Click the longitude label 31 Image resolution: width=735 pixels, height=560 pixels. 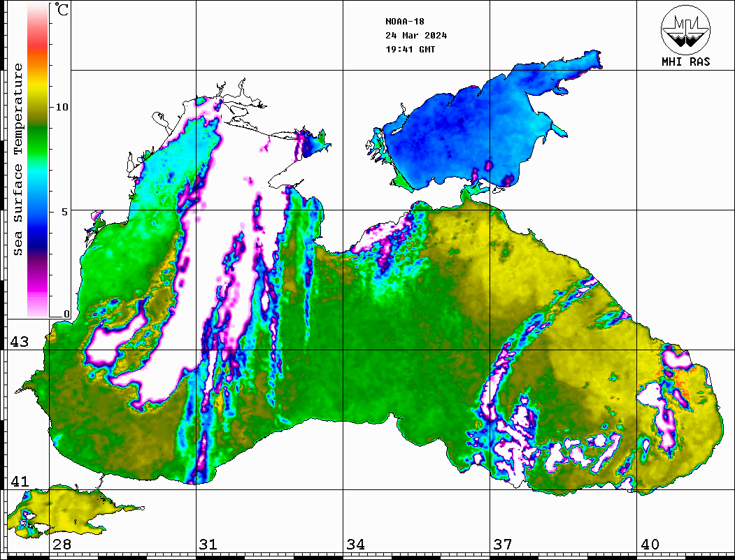pyautogui.click(x=208, y=545)
